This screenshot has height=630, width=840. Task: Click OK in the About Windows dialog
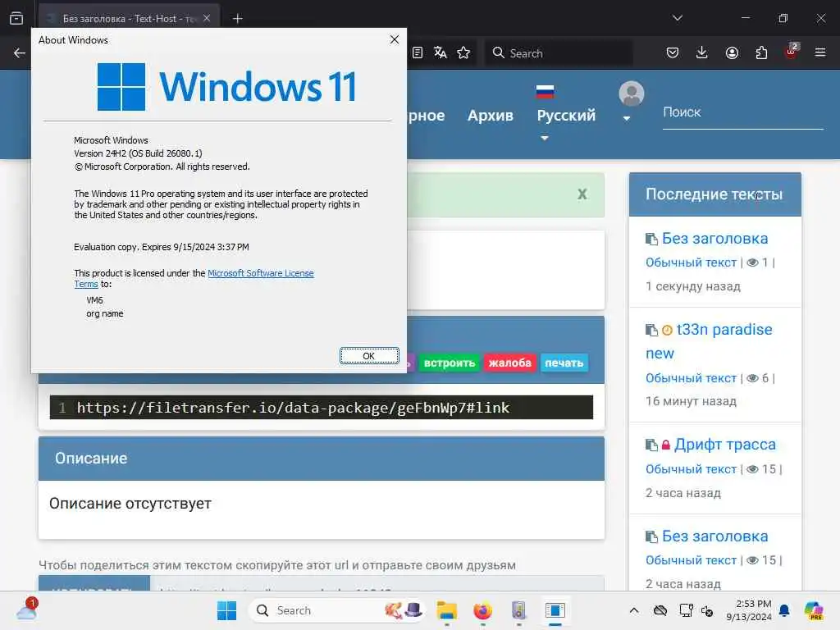[369, 356]
